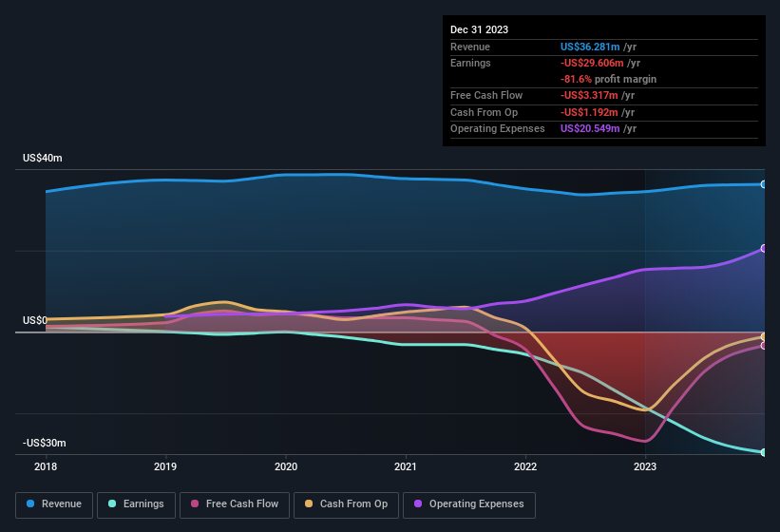Toggle the Revenue legend series
780x532 pixels.
click(x=54, y=504)
